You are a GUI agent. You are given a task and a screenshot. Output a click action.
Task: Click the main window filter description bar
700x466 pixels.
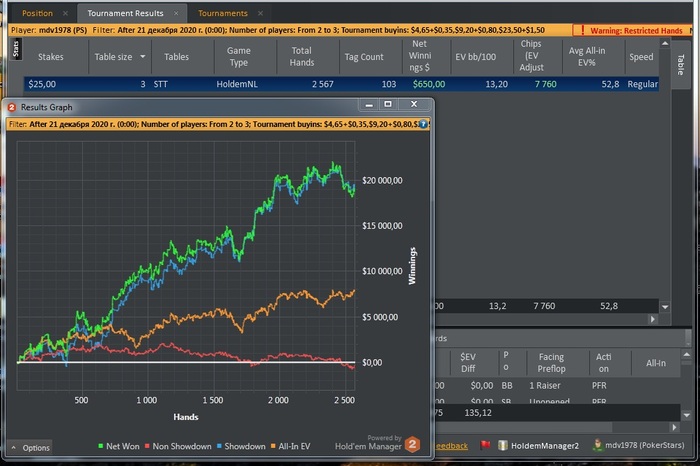click(290, 30)
